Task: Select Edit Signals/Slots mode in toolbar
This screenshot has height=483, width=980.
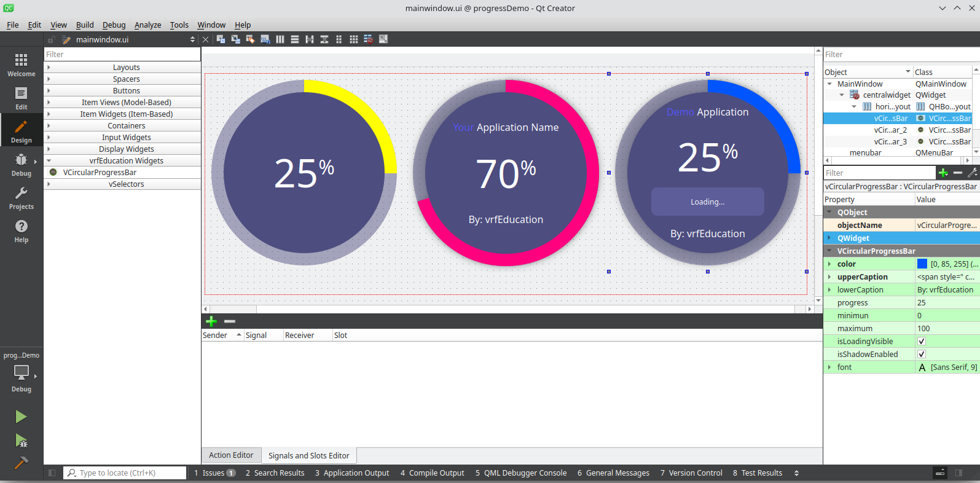Action: click(235, 39)
